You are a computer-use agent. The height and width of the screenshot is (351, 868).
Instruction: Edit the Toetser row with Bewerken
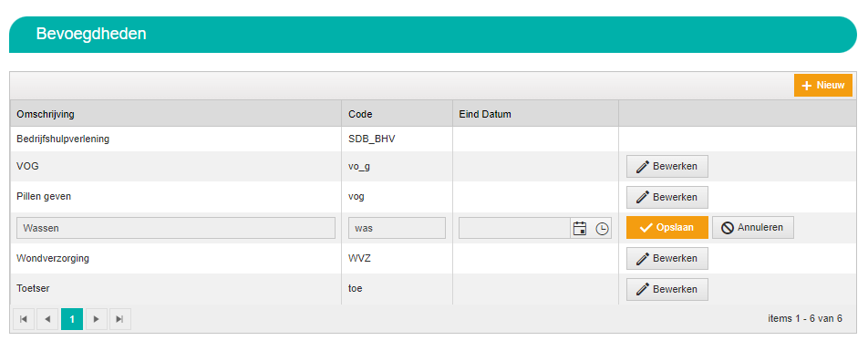point(667,289)
